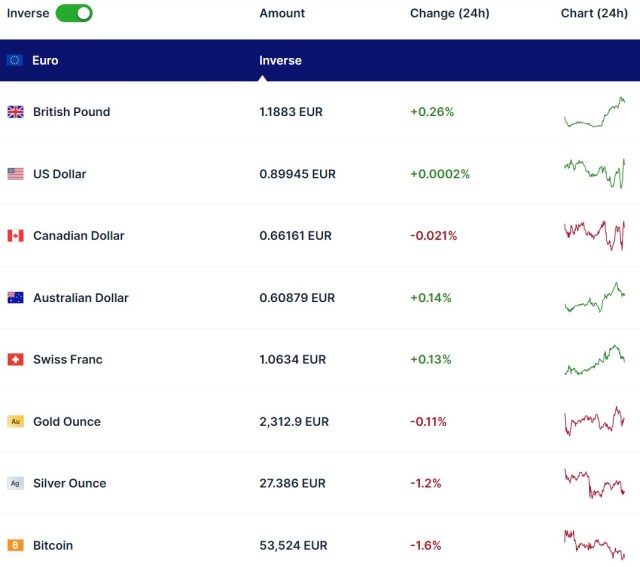Image resolution: width=640 pixels, height=567 pixels.
Task: Toggle the Inverse switch off
Action: [74, 13]
